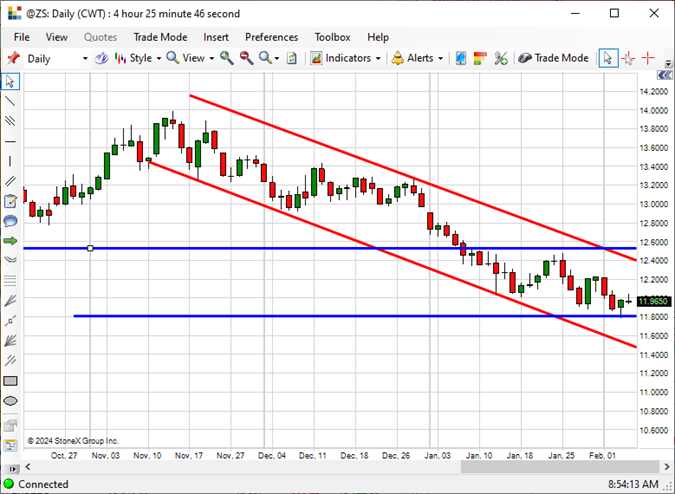Viewport: 675px width, 494px height.
Task: Click the horizontal chart scrollbar thumb
Action: (x=560, y=466)
